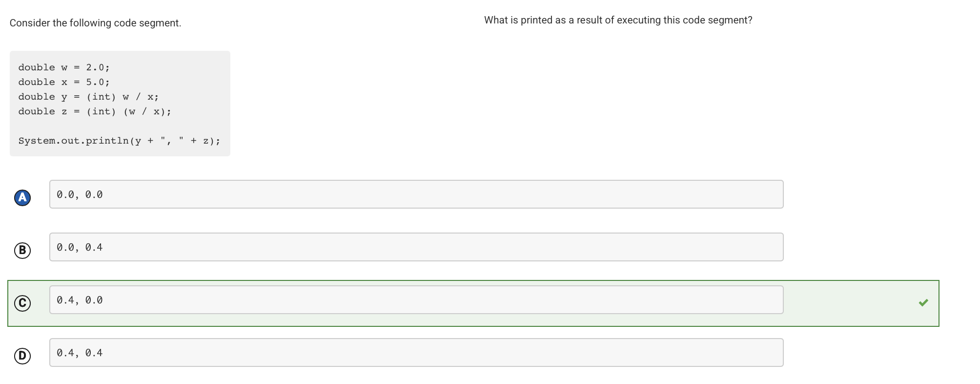Screen dimensions: 980x384
Task: Click the text Consider the following code segment
Action: tap(96, 22)
